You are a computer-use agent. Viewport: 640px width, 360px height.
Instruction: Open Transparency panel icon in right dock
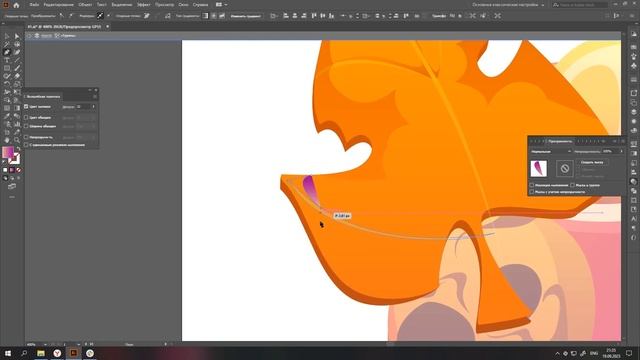[633, 182]
